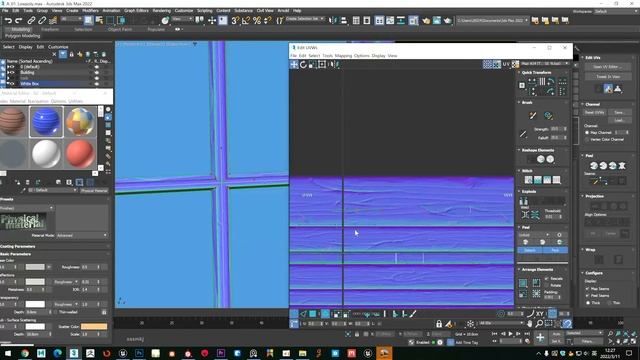Click the Undo arrow in main toolbar

pos(8,20)
